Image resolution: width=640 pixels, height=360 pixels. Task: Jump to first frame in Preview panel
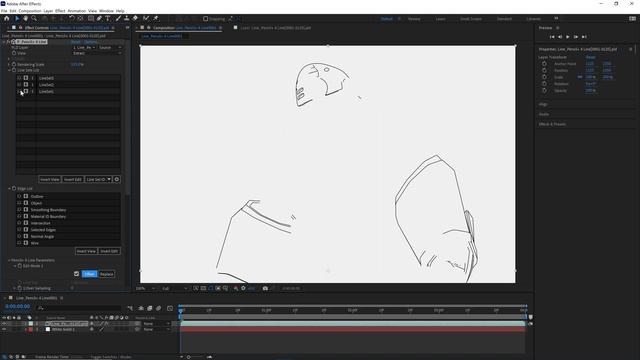pos(552,37)
